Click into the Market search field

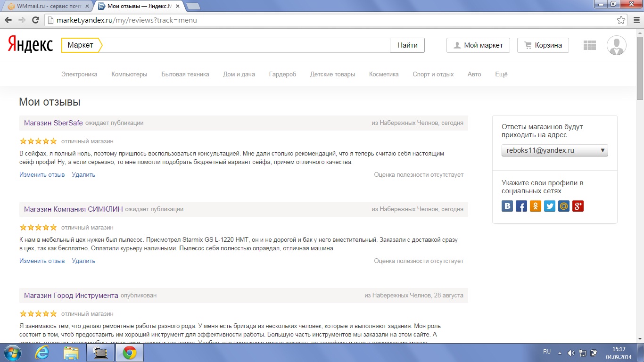click(246, 45)
